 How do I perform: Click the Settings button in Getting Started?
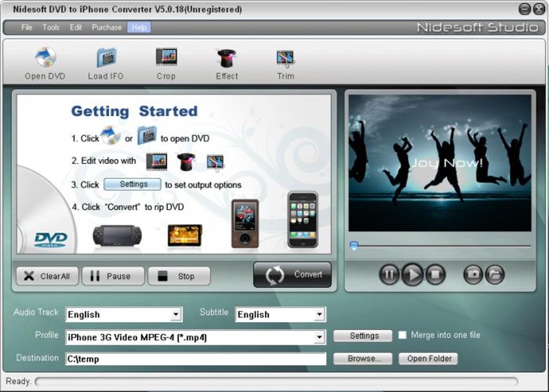pos(133,184)
